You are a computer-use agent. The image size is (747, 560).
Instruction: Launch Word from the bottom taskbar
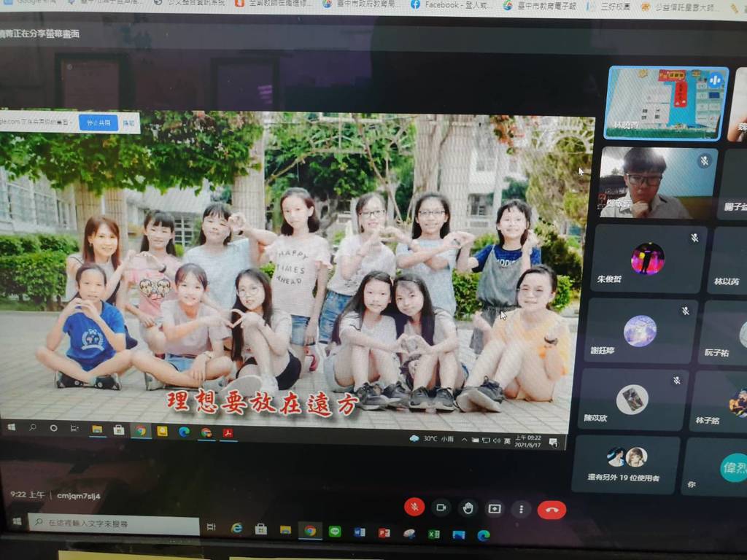pyautogui.click(x=360, y=532)
